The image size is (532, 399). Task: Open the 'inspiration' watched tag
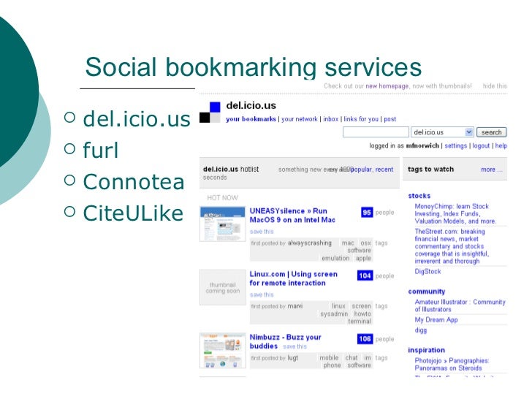426,350
